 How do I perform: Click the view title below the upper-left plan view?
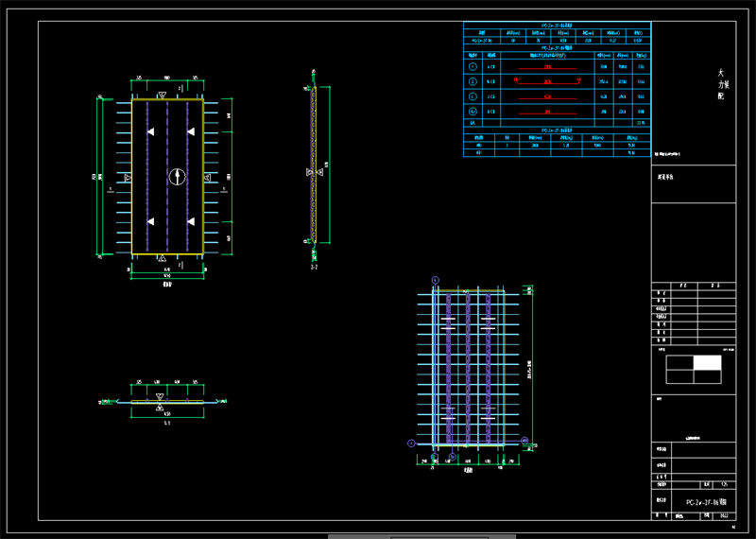(x=167, y=285)
